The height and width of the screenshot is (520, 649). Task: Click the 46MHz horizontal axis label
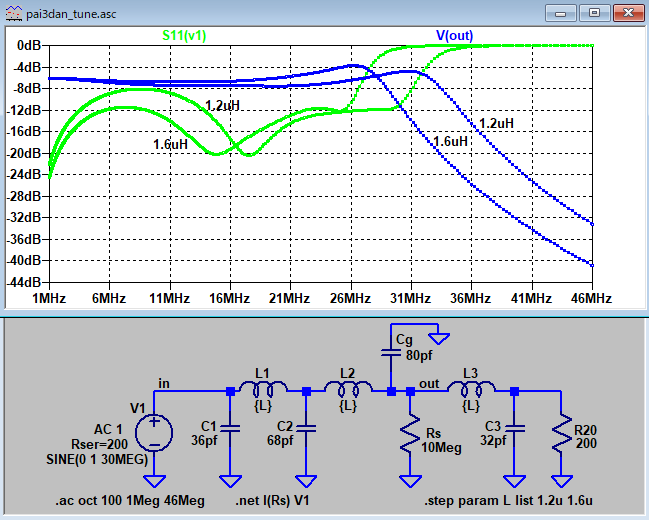click(x=591, y=298)
